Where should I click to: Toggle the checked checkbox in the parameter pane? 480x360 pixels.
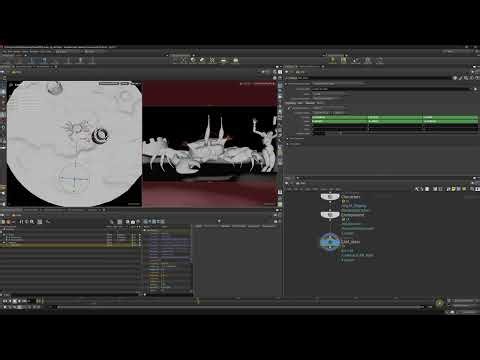pos(289,108)
